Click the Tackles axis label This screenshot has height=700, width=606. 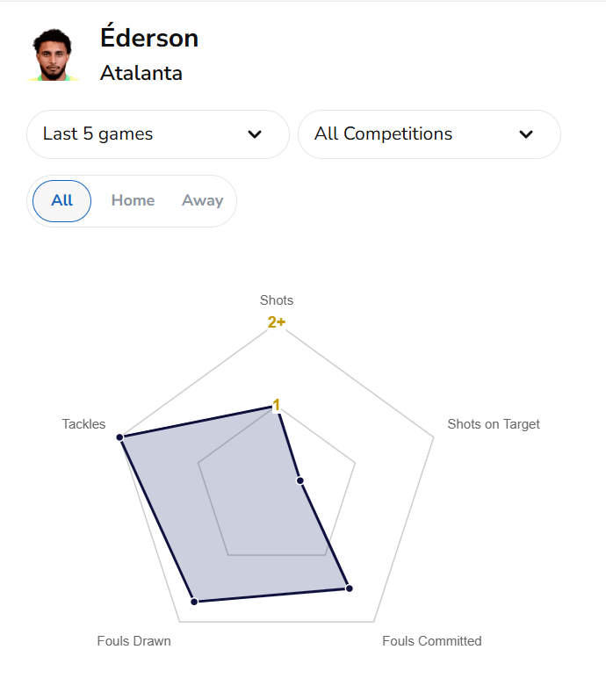[x=83, y=424]
